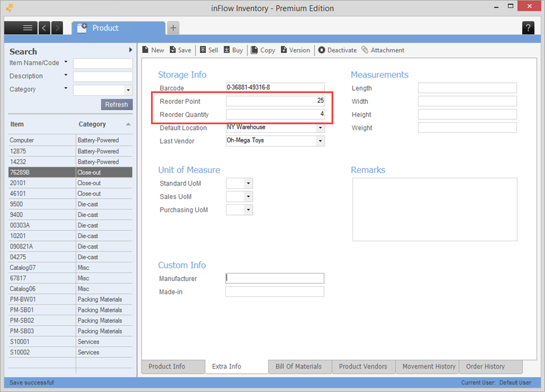Select item 67817 in the list
545x392 pixels.
tap(70, 278)
